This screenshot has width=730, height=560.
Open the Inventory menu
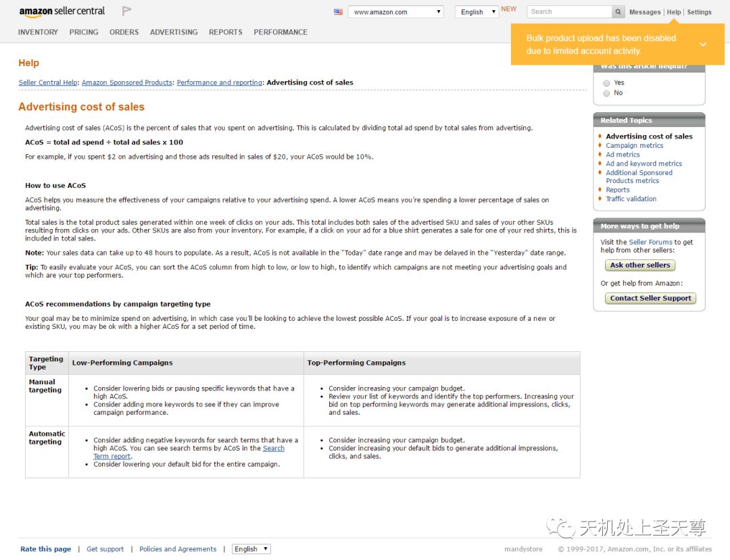38,32
